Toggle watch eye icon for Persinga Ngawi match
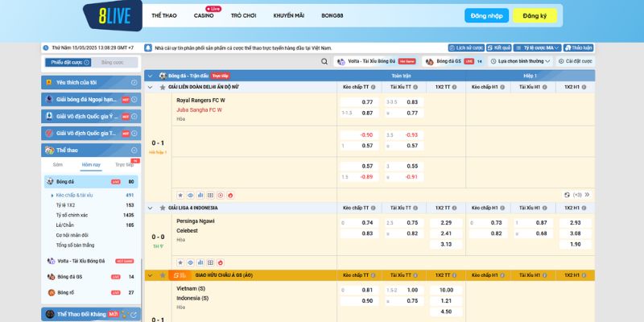This screenshot has height=322, width=644. [x=190, y=262]
